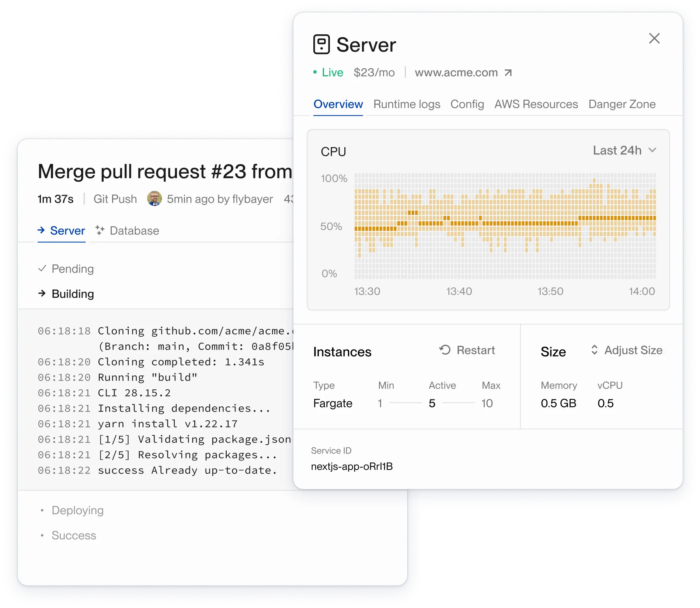Click the sparkle icon beside Database
The width and height of the screenshot is (700, 608).
click(100, 230)
